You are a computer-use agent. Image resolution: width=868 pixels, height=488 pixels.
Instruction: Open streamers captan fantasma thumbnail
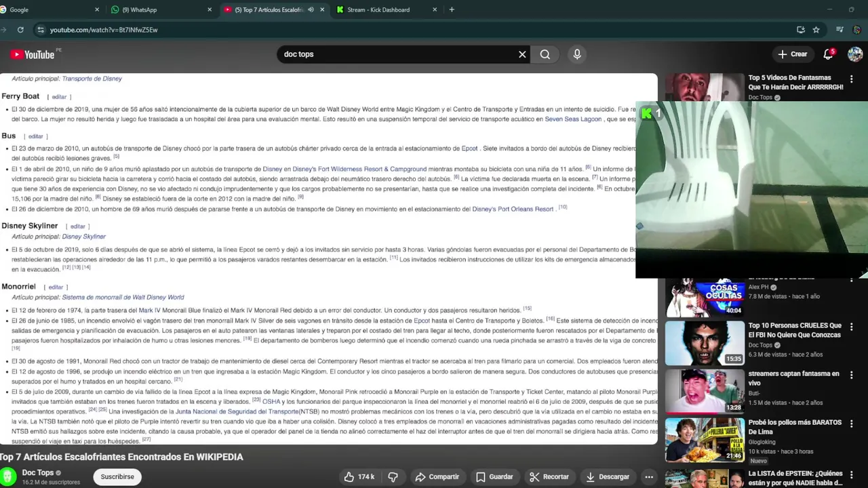click(704, 391)
